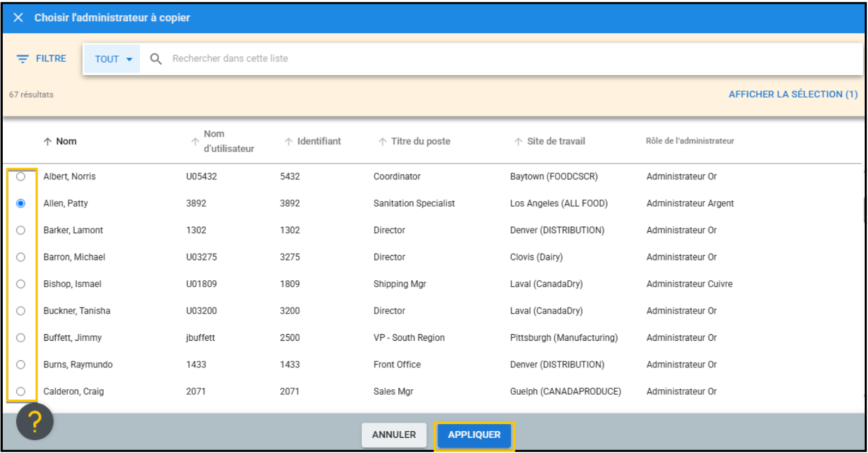Sort by Titre du poste arrow
Screen dimensions: 868x453
point(382,142)
